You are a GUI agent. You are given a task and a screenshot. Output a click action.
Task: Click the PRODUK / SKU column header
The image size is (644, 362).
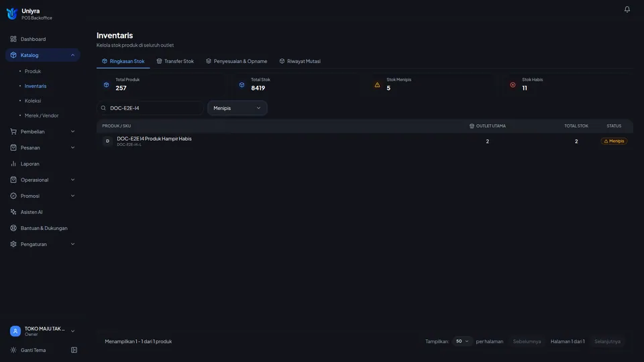(117, 126)
